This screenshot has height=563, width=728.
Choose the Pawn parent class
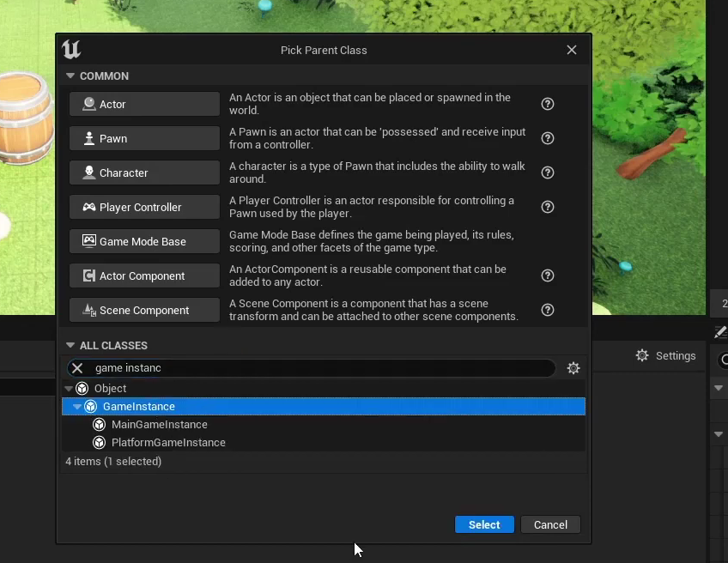(144, 138)
